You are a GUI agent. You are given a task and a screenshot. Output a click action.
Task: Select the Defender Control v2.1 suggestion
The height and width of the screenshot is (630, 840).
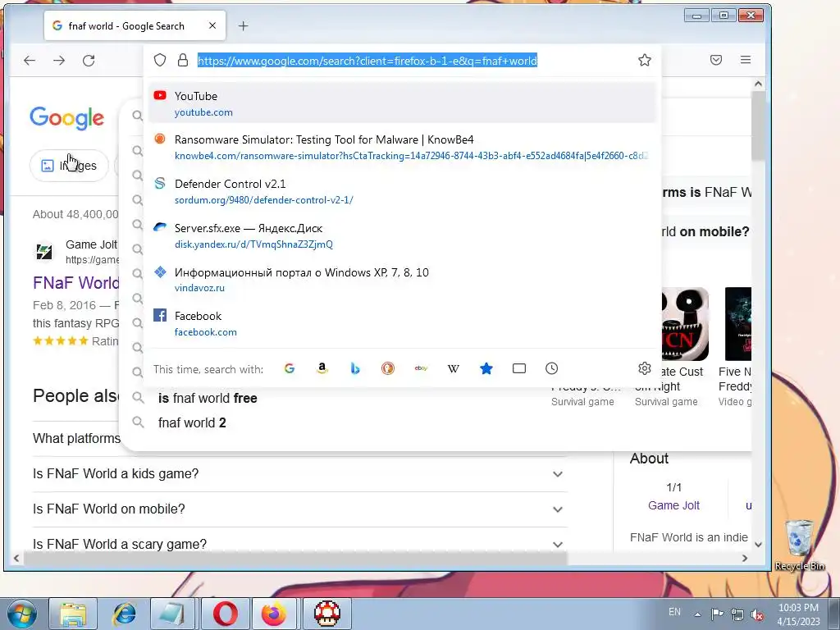point(402,191)
